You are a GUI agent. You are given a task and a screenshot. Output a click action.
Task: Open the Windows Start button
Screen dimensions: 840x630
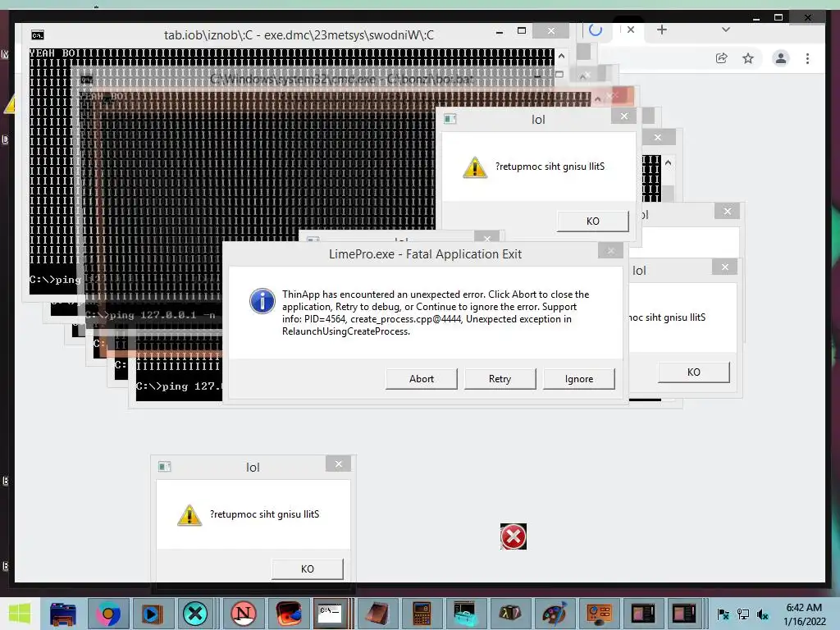point(20,614)
